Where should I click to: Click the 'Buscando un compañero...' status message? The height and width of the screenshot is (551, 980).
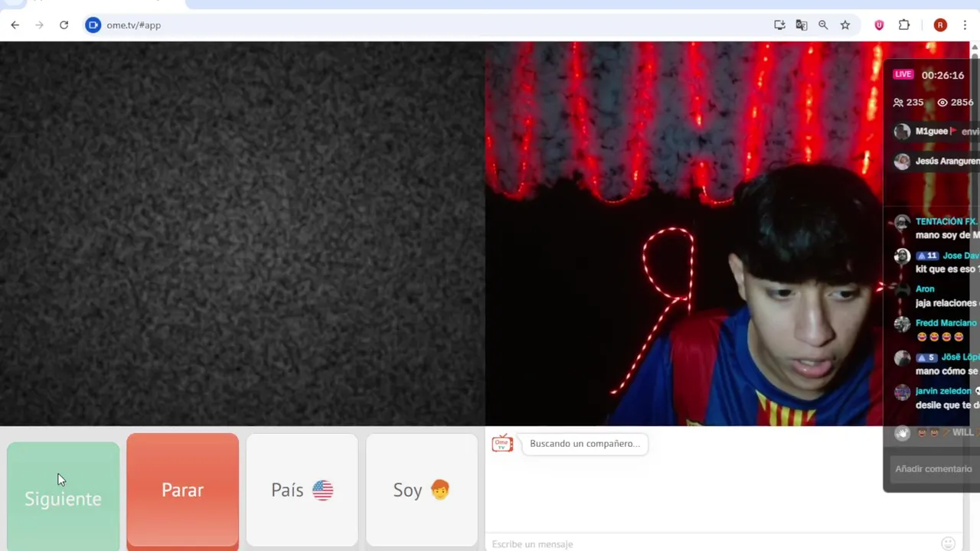click(x=585, y=444)
